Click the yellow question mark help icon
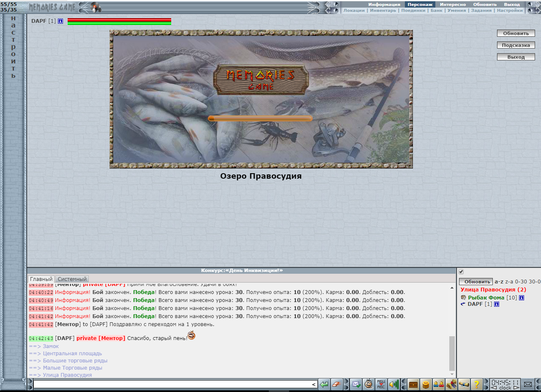541x392 pixels. coord(476,384)
